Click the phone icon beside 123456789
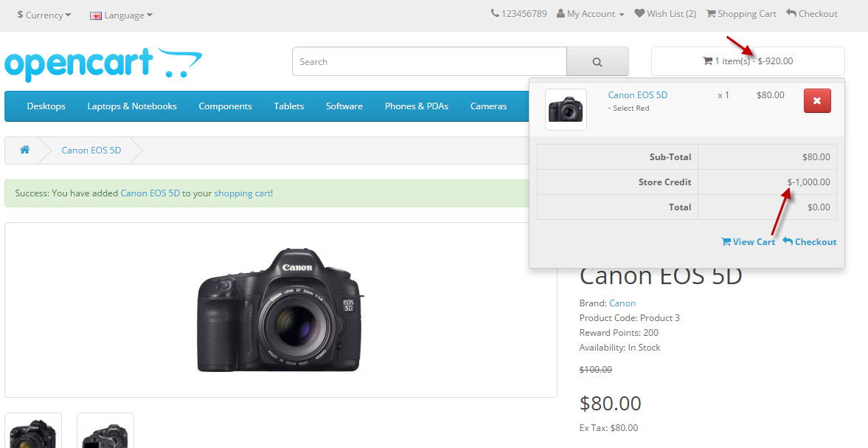The width and height of the screenshot is (868, 448). pos(495,13)
